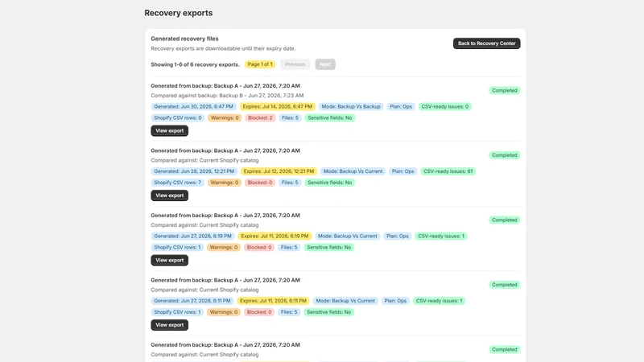
Task: Click 'Expires: Jul 14, 2026, 6:47 PM' badge
Action: [x=277, y=107]
